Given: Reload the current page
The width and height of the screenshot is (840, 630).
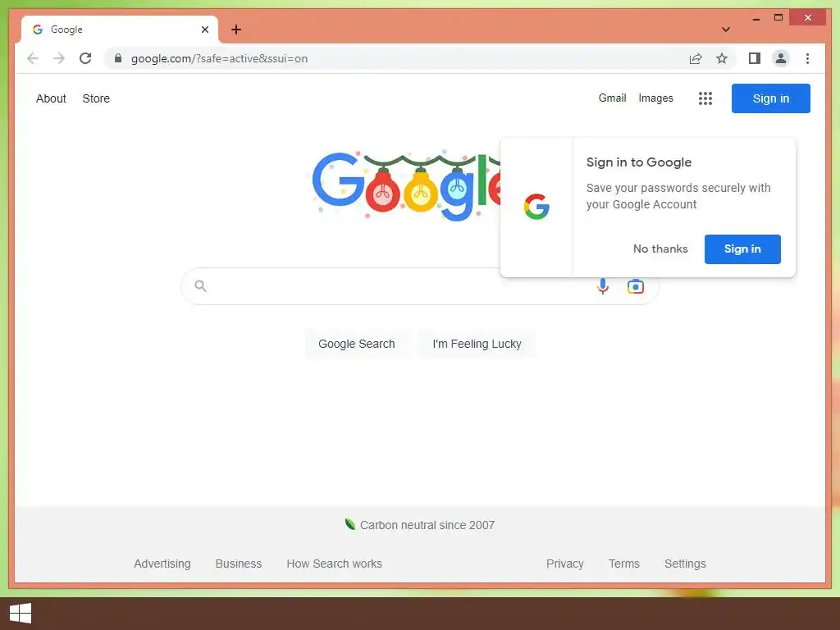Looking at the screenshot, I should click(x=85, y=58).
